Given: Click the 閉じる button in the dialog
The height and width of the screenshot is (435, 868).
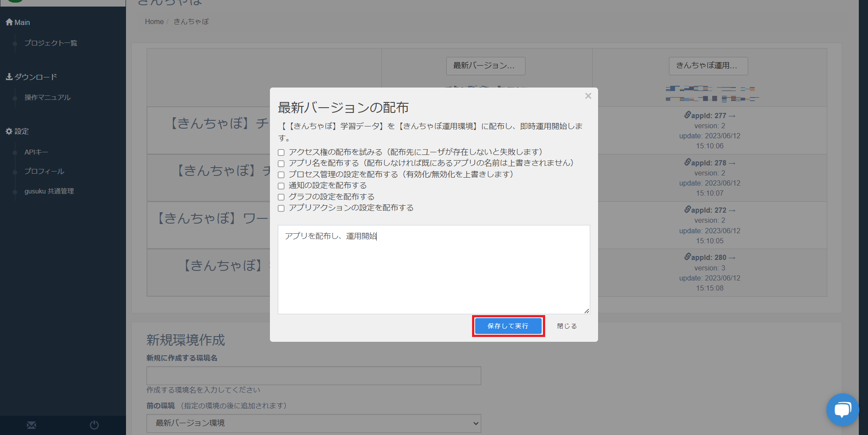Looking at the screenshot, I should [567, 326].
